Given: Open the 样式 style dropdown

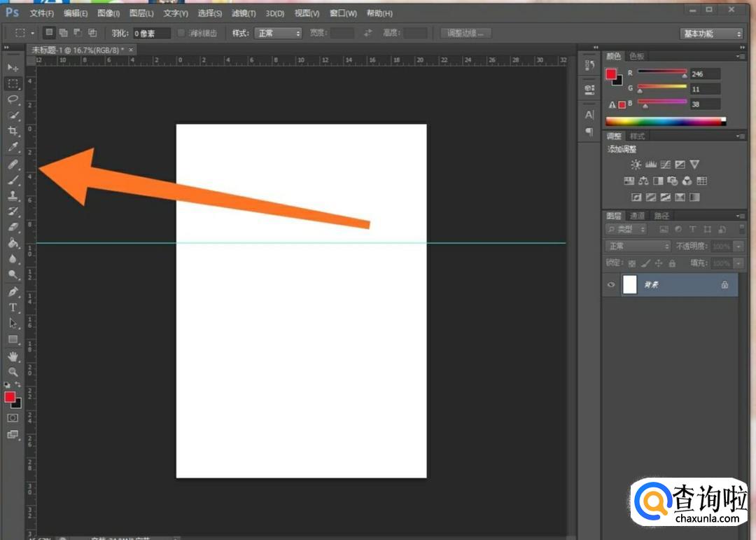Looking at the screenshot, I should [278, 33].
